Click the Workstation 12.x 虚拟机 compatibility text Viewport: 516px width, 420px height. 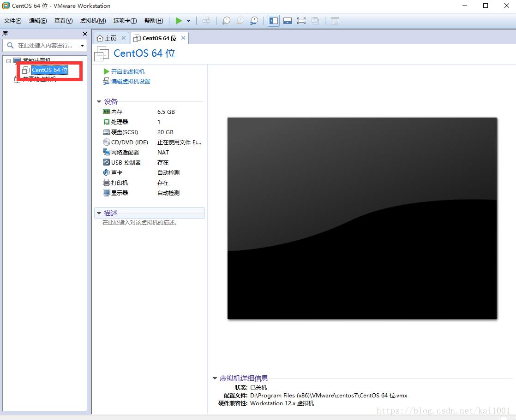pyautogui.click(x=282, y=403)
